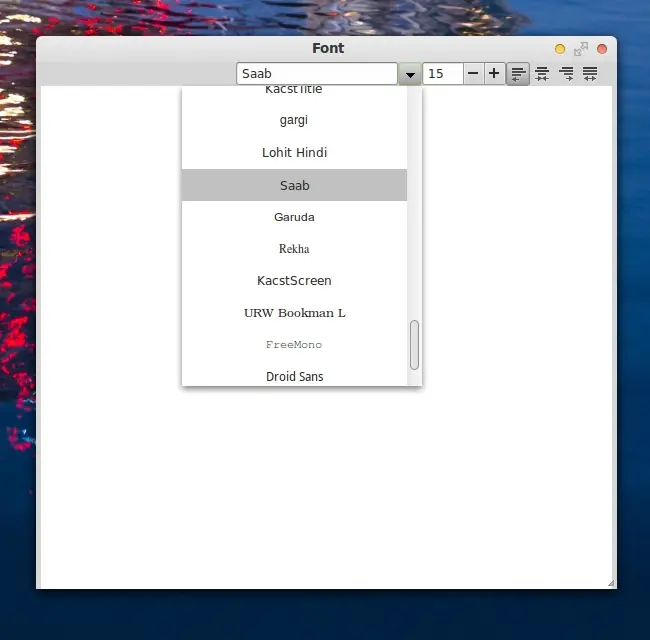Choose the URW Bookman L font
650x640 pixels.
point(294,313)
